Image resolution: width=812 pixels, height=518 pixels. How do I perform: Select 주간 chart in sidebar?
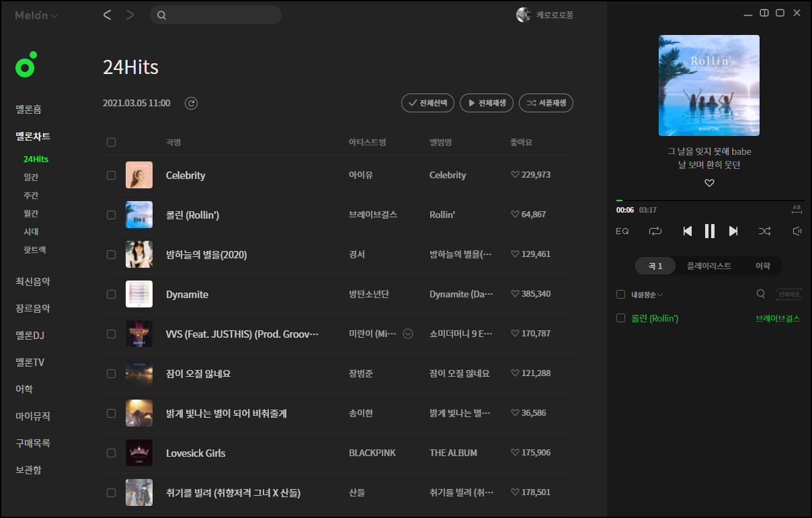click(x=31, y=195)
